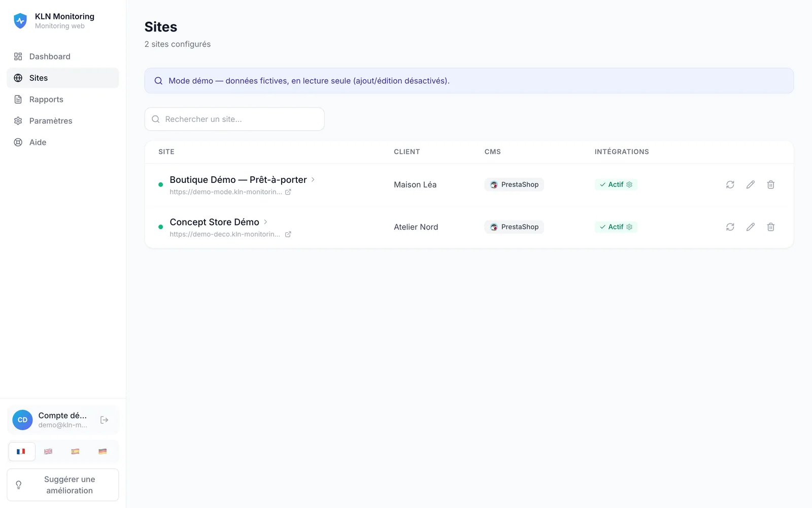The height and width of the screenshot is (508, 812).
Task: Switch language to French flag
Action: click(x=21, y=452)
